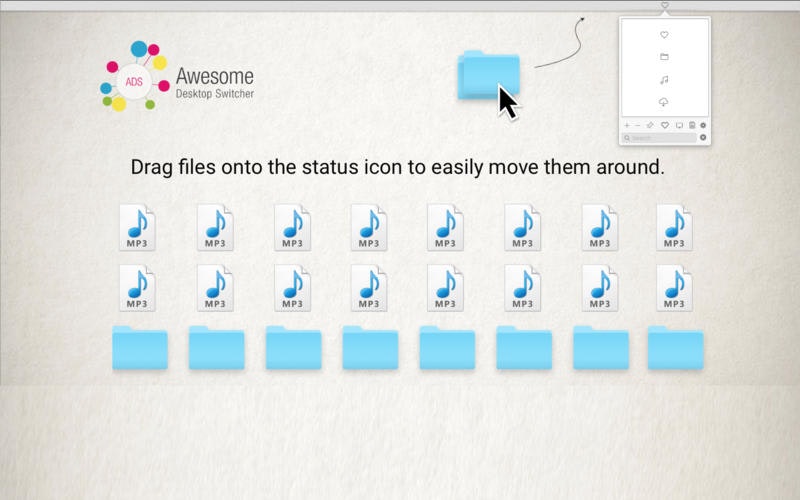Click the pencil edit icon in popup toolbar

tap(650, 125)
